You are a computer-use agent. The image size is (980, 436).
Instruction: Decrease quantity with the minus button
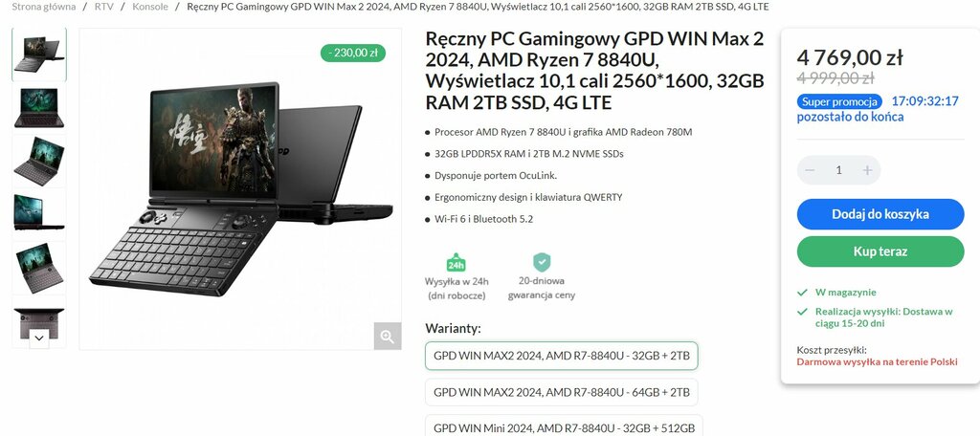click(x=810, y=170)
